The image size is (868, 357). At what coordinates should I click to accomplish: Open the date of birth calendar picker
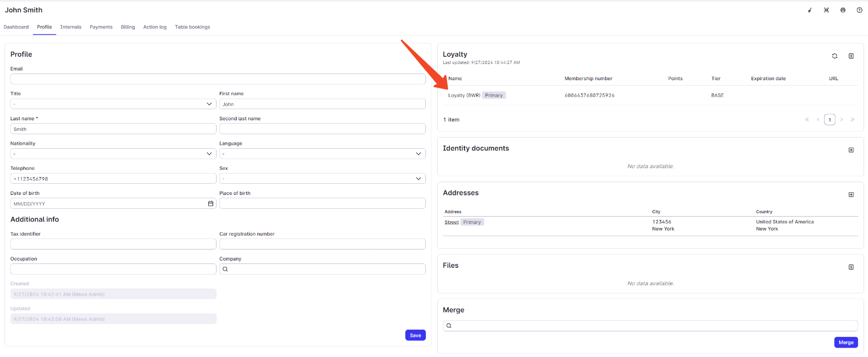[x=210, y=203]
